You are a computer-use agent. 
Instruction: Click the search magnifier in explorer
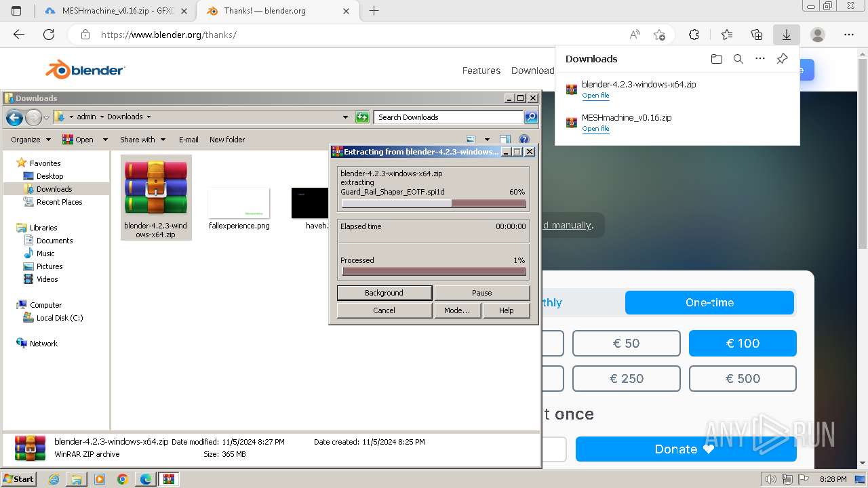click(x=531, y=117)
